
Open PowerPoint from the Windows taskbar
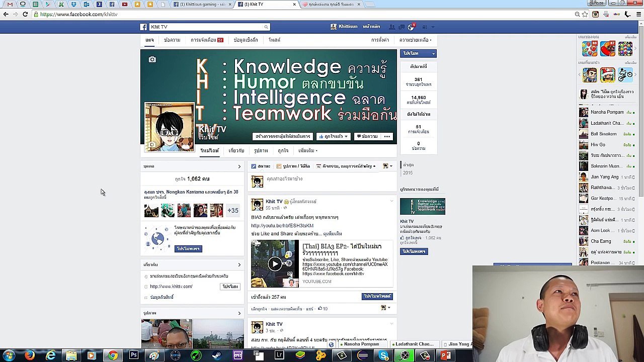coord(446,356)
